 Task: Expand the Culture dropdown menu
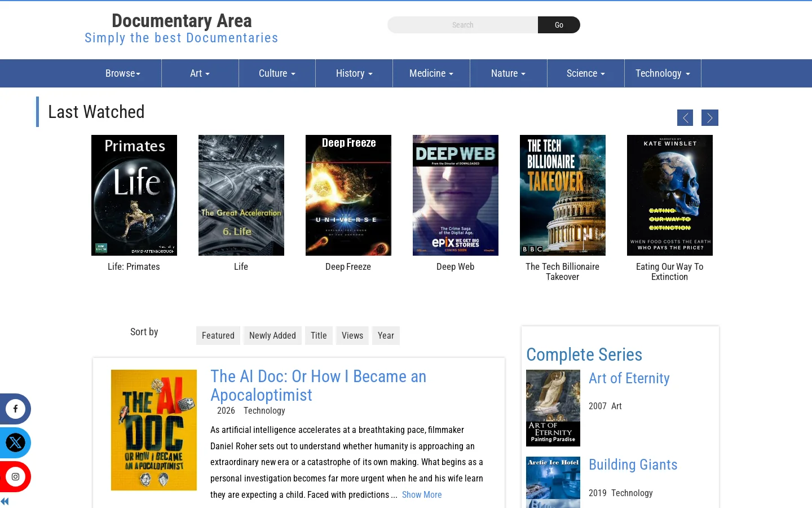pos(277,73)
